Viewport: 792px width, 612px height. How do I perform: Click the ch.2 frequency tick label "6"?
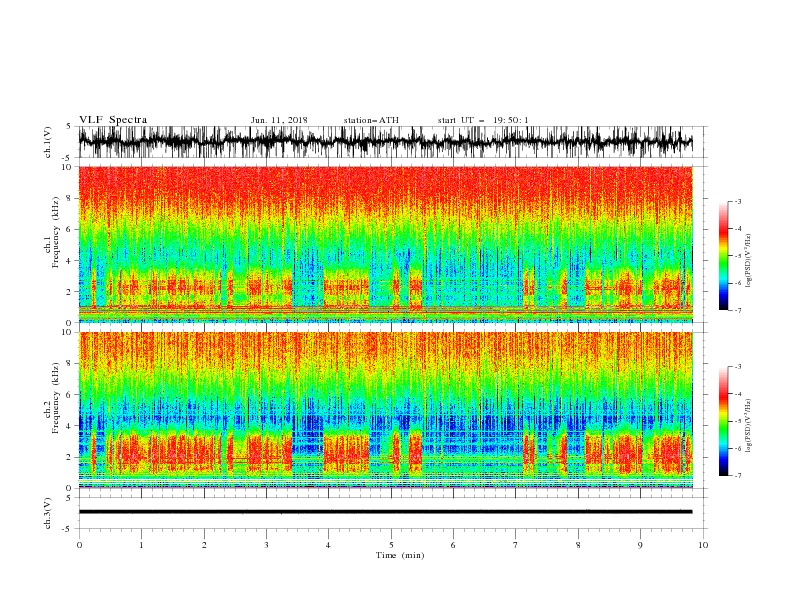tap(69, 395)
